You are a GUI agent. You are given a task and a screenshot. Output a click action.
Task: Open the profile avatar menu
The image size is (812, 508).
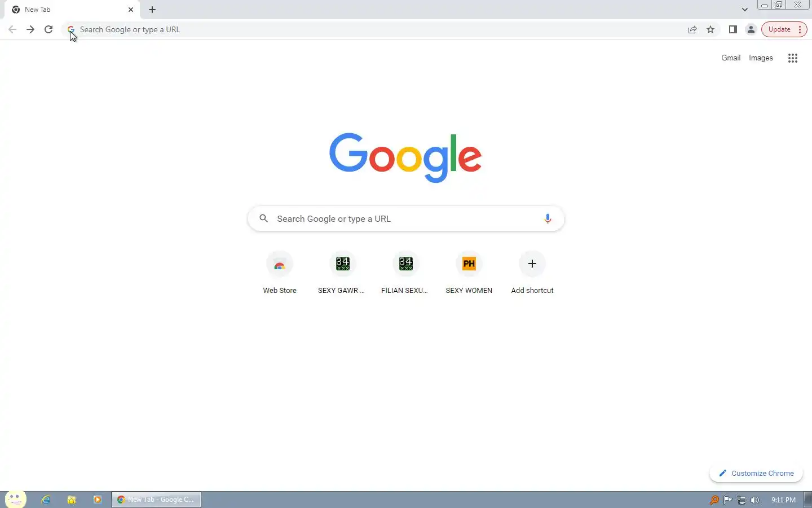[751, 29]
